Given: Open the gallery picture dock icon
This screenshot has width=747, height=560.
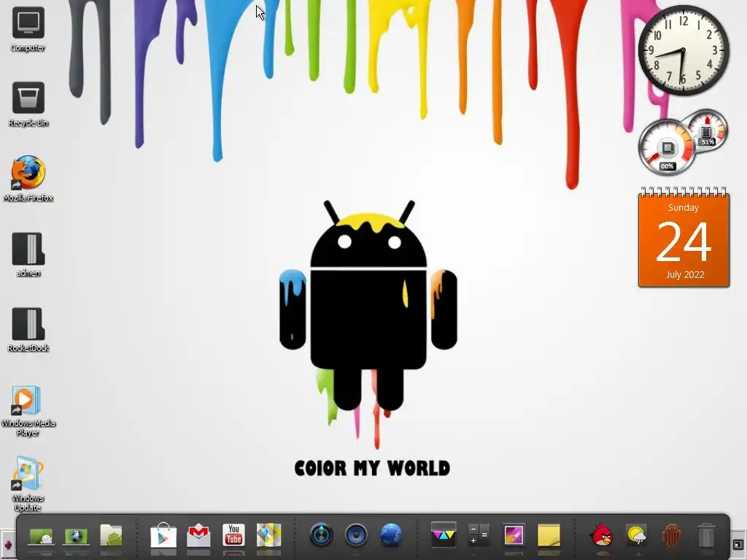Looking at the screenshot, I should point(514,534).
